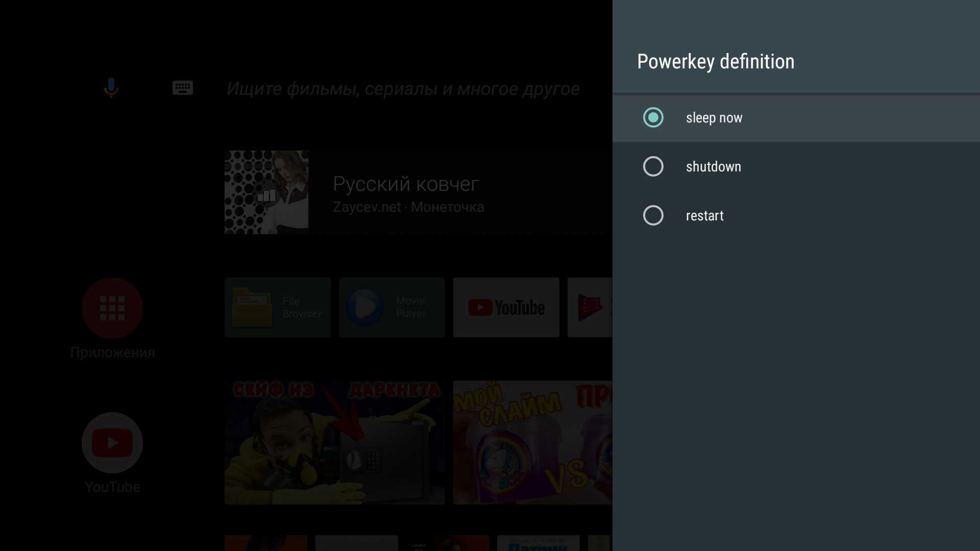The image size is (980, 551).
Task: Open the YouTube shortcut on home screen
Action: point(112,442)
